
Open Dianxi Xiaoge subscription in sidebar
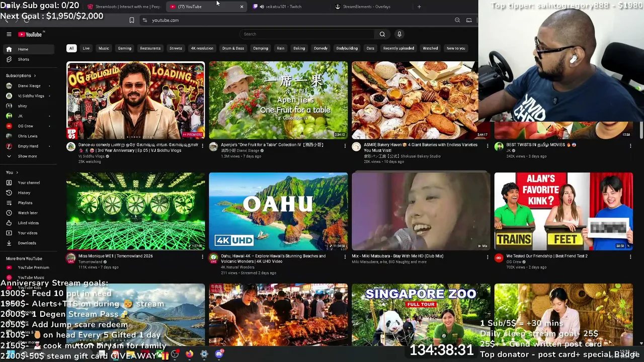pyautogui.click(x=29, y=86)
